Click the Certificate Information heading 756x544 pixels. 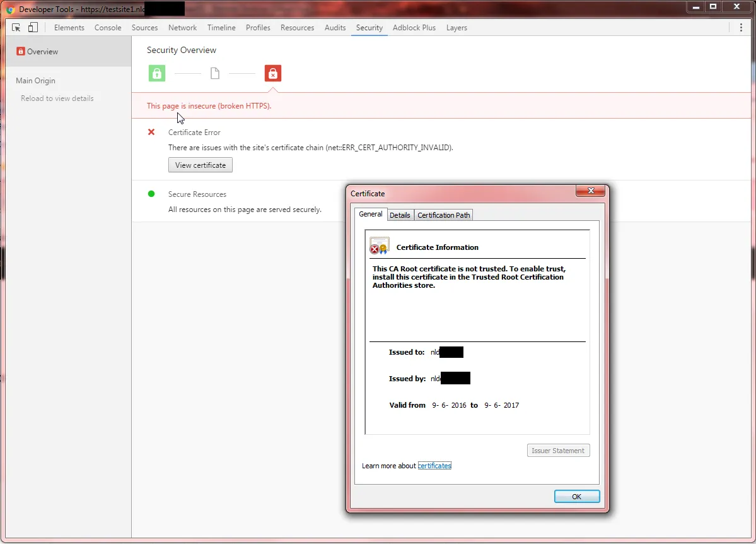438,247
